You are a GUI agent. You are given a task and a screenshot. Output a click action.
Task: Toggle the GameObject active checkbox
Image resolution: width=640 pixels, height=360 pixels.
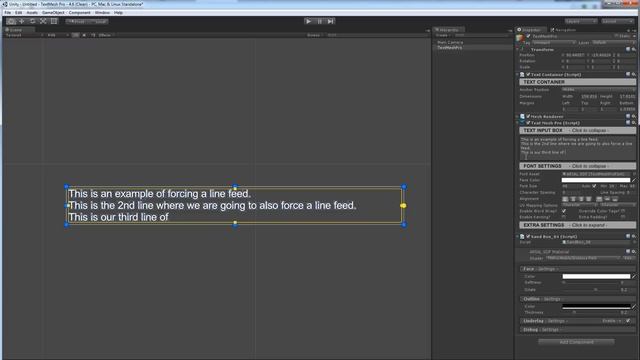[x=529, y=36]
